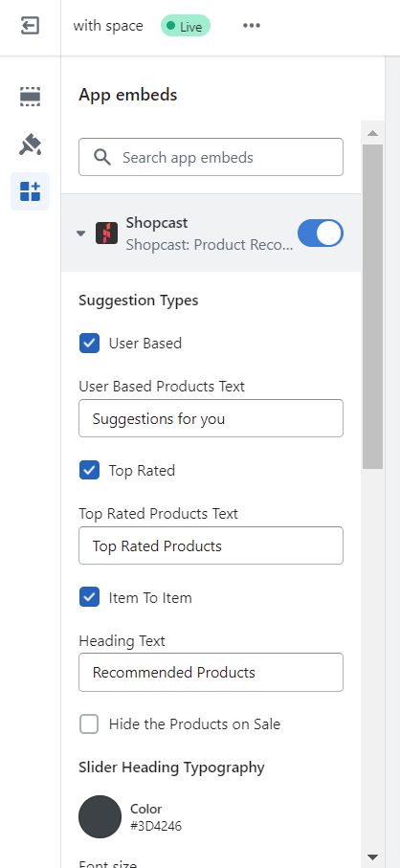Enable Hide the Products on Sale
400x868 pixels.
click(x=89, y=724)
